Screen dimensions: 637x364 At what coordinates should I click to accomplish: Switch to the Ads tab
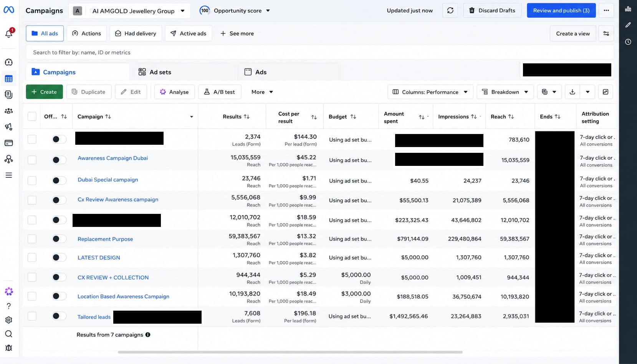click(x=290, y=72)
